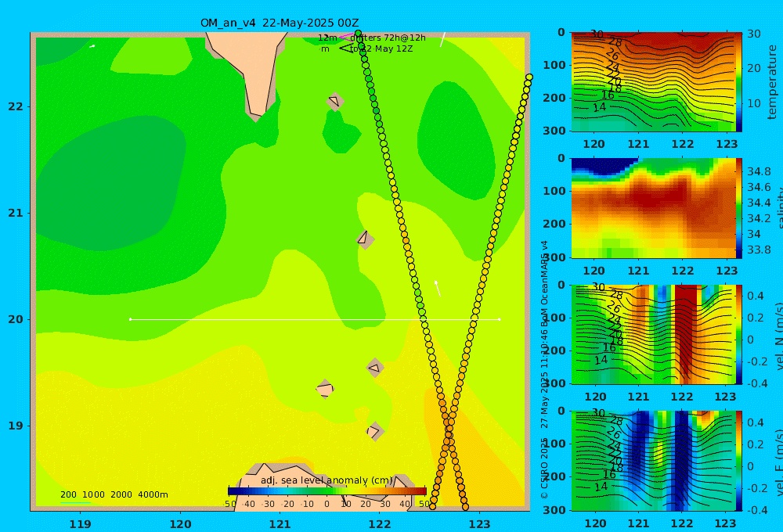Select the 'to 22 May 12Z' legend text
This screenshot has width=783, height=532.
point(381,49)
